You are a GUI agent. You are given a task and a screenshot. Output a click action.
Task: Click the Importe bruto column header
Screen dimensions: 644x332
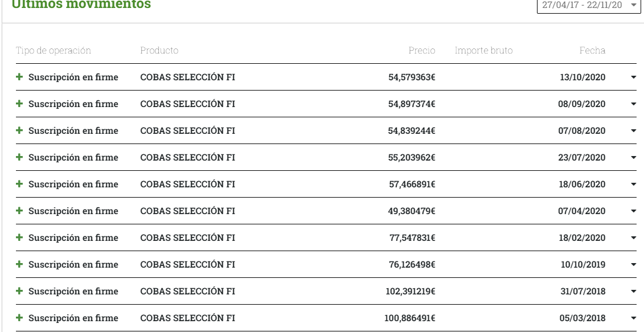[483, 51]
